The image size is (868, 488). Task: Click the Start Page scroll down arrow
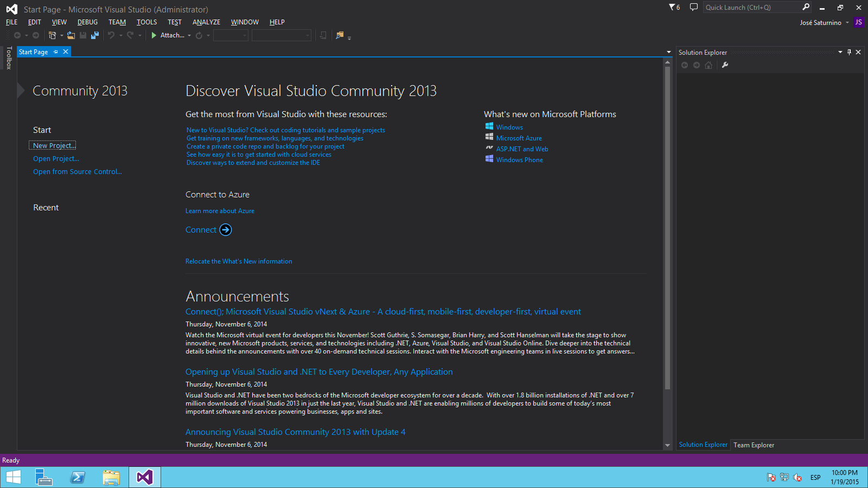667,445
